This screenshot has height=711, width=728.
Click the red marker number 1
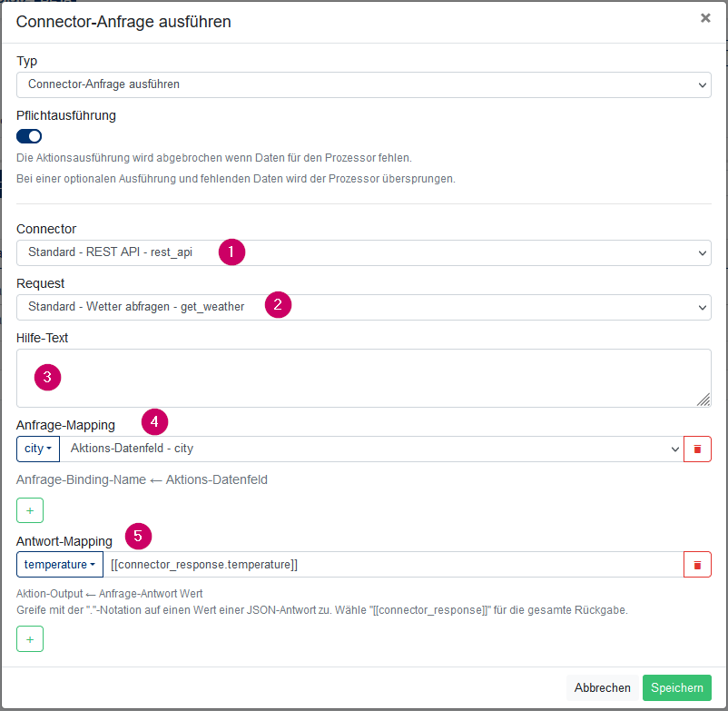[x=231, y=252]
